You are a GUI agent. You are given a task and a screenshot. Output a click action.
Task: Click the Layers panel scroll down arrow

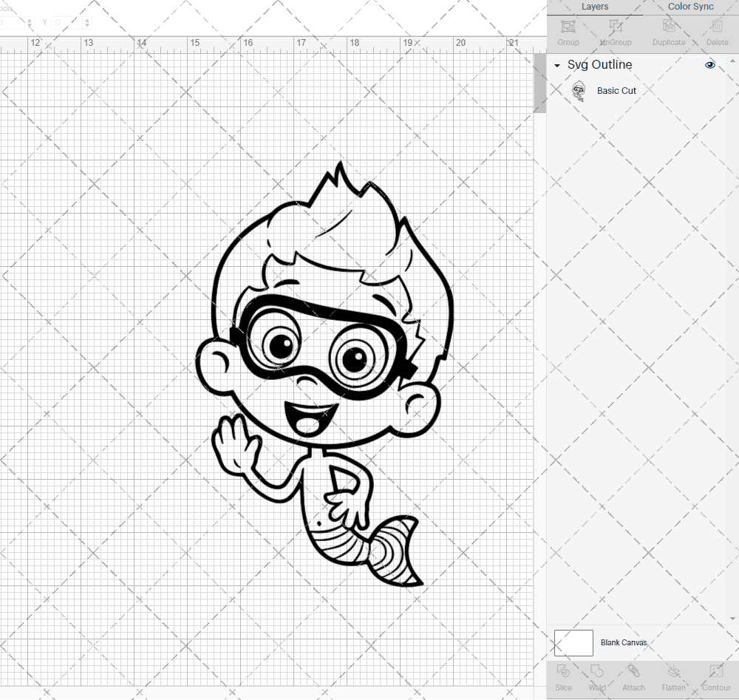point(732,619)
